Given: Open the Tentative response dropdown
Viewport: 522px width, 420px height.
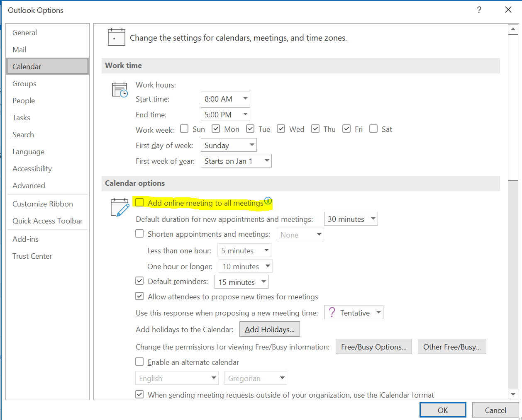Looking at the screenshot, I should click(354, 313).
